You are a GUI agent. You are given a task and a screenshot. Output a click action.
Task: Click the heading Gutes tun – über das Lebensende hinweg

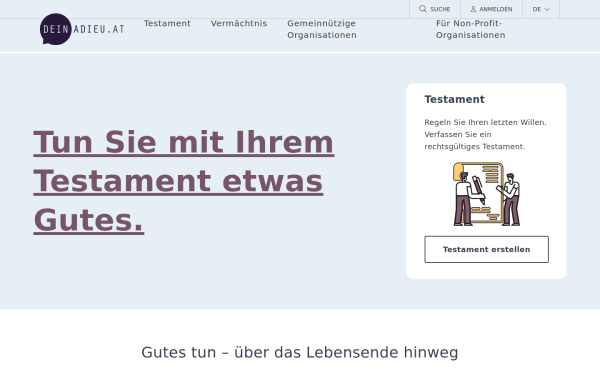pos(300,352)
